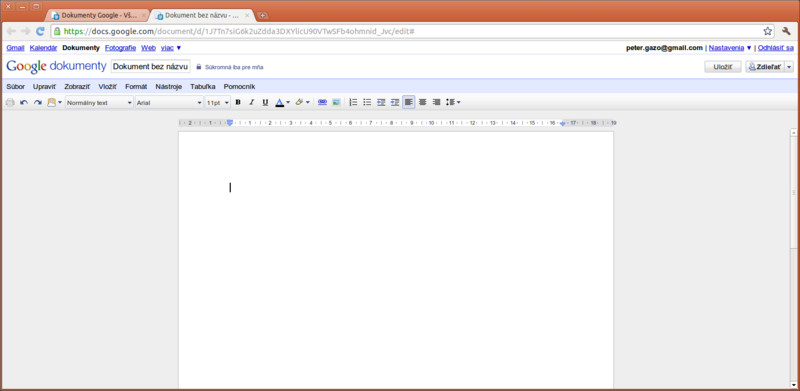
Task: Click the vertical scrollbar down arrow
Action: click(x=793, y=384)
